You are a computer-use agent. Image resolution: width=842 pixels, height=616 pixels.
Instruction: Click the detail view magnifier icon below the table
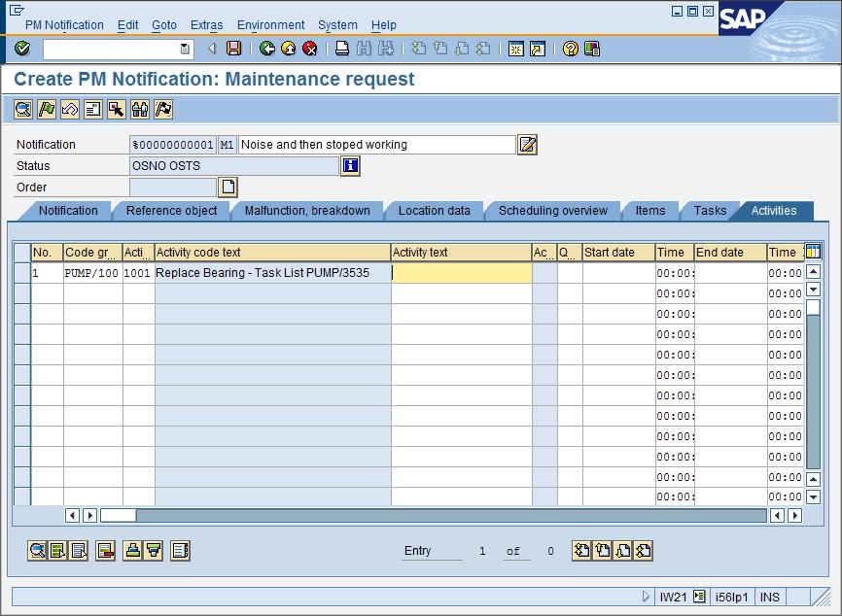coord(37,551)
